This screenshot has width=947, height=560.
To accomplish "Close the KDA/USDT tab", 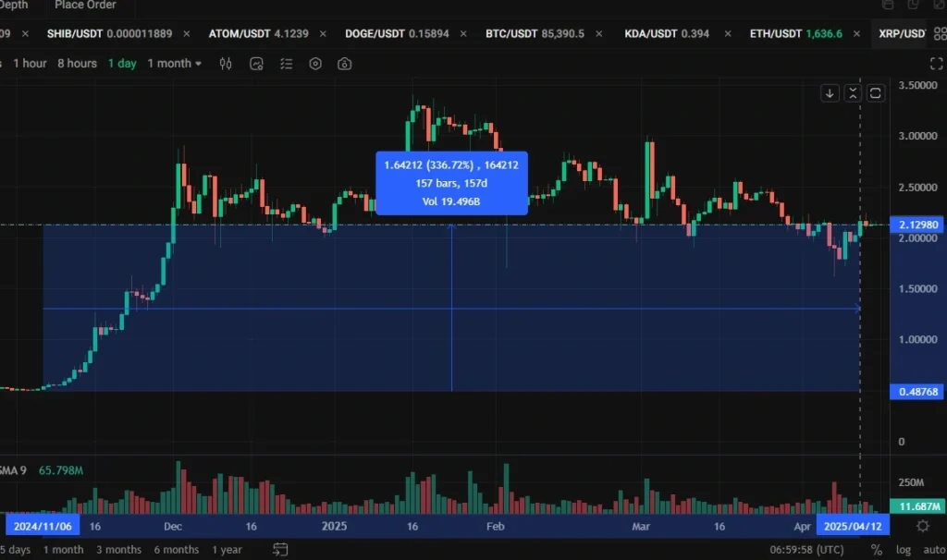I will [728, 34].
